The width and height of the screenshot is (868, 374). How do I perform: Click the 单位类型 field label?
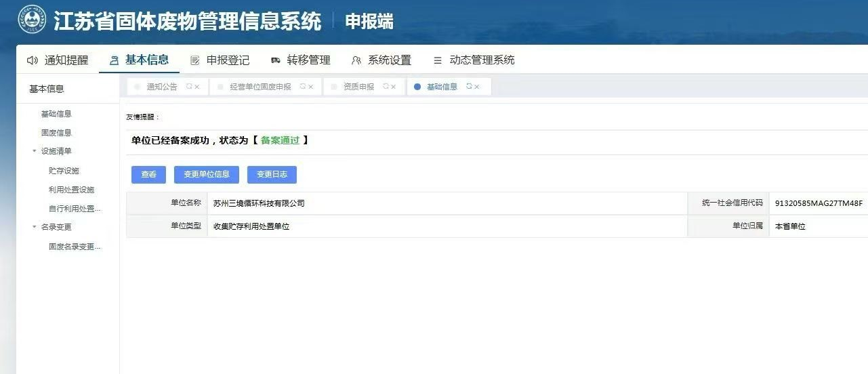(186, 226)
